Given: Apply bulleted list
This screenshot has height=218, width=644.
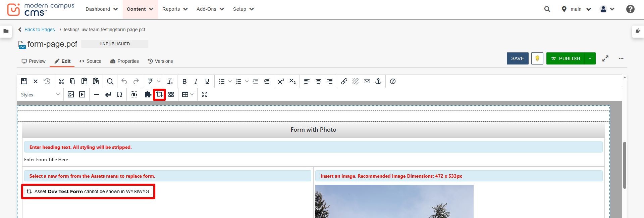Looking at the screenshot, I should pyautogui.click(x=222, y=81).
